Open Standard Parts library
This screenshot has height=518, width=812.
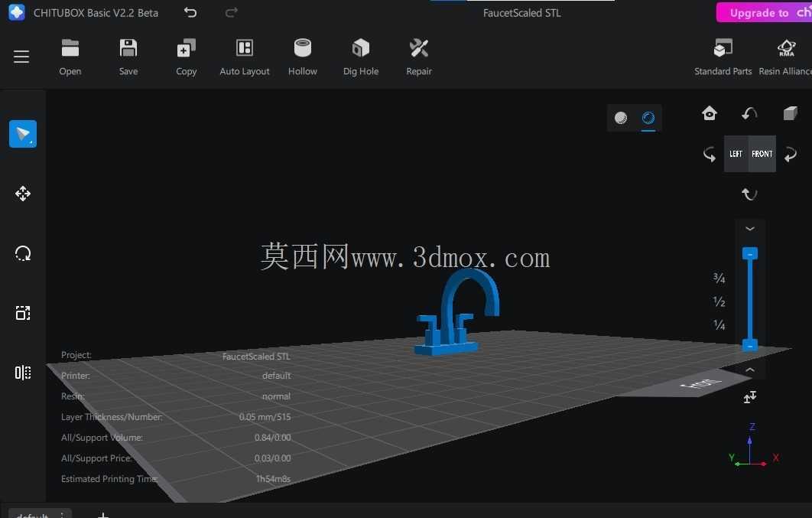[x=723, y=57]
